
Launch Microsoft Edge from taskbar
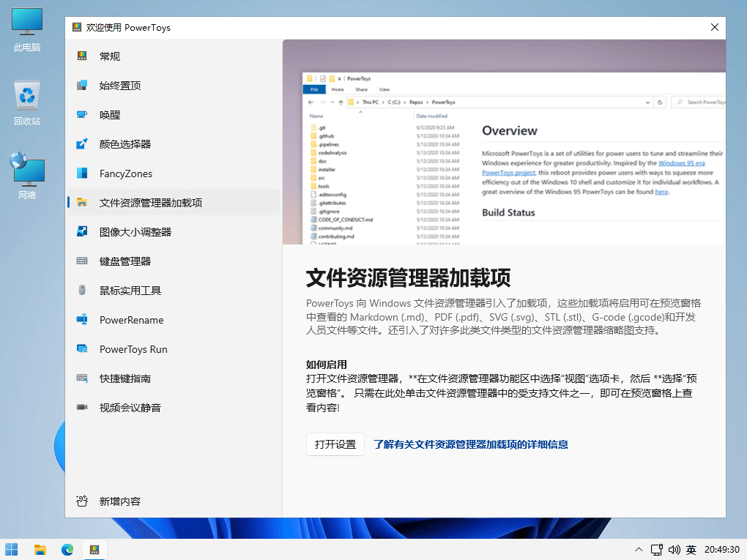(67, 550)
